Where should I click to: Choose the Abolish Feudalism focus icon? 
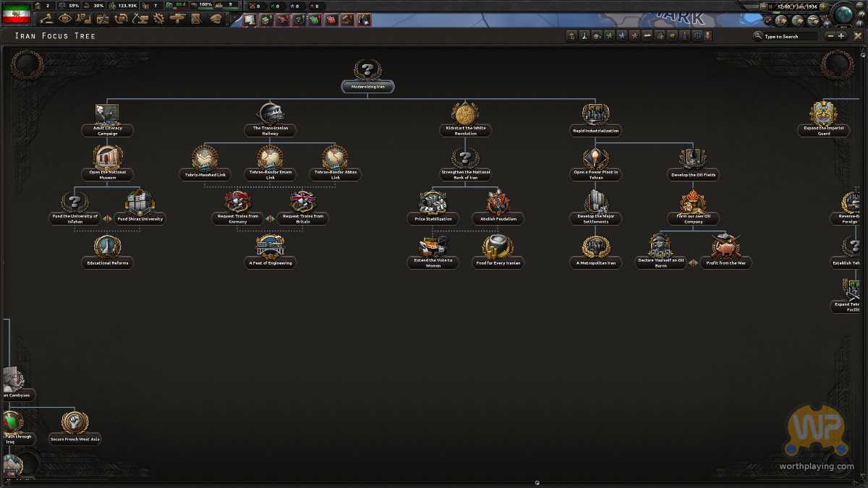tap(498, 203)
